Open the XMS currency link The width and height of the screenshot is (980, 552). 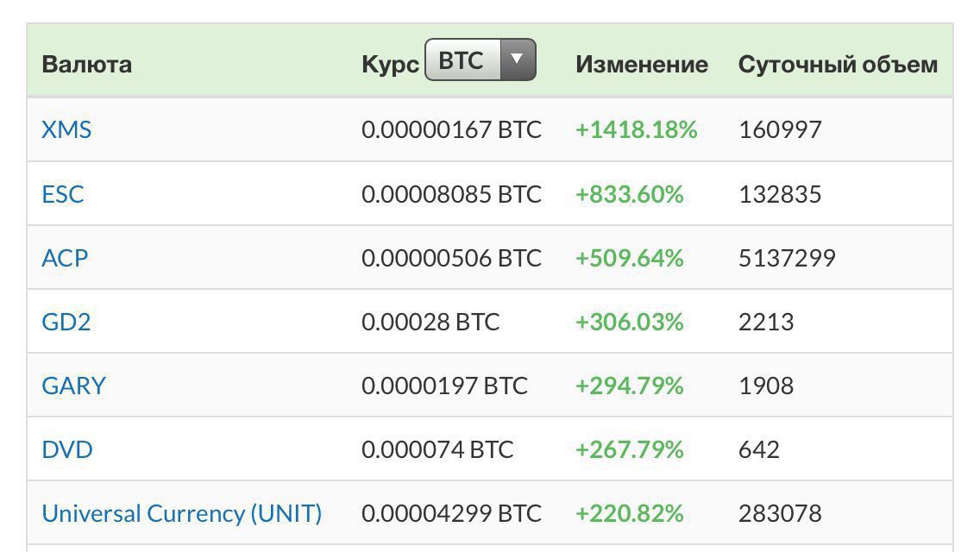coord(66,129)
